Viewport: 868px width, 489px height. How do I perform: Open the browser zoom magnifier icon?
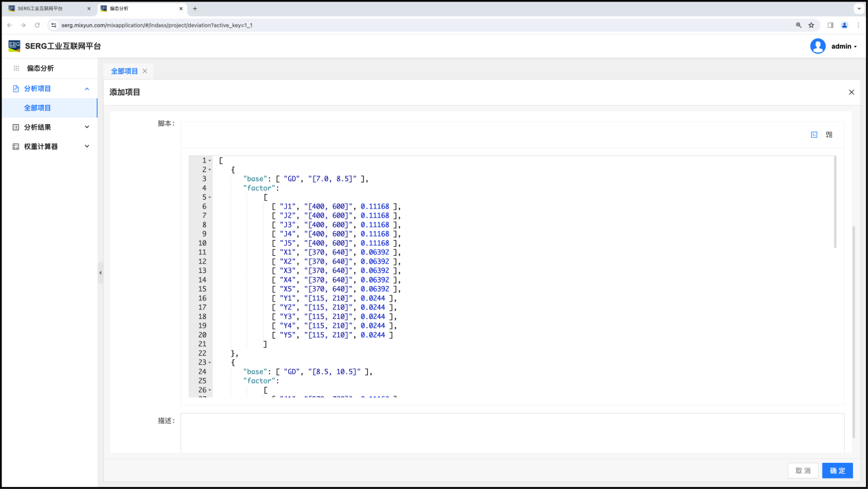[x=798, y=25]
